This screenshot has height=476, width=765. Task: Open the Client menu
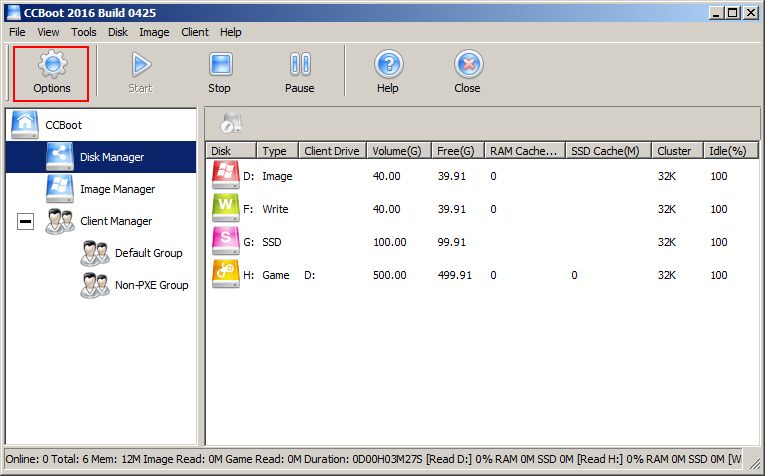tap(195, 32)
